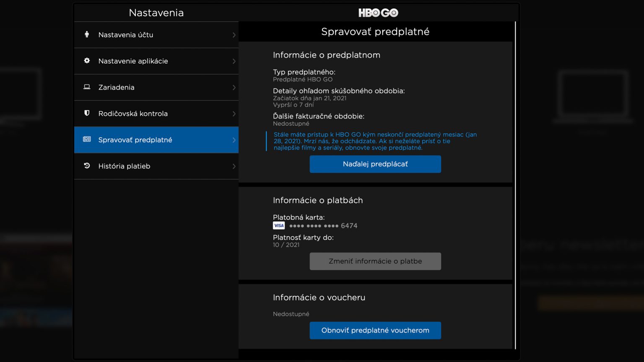
Task: Click Nedostupné under billing period
Action: (x=291, y=124)
